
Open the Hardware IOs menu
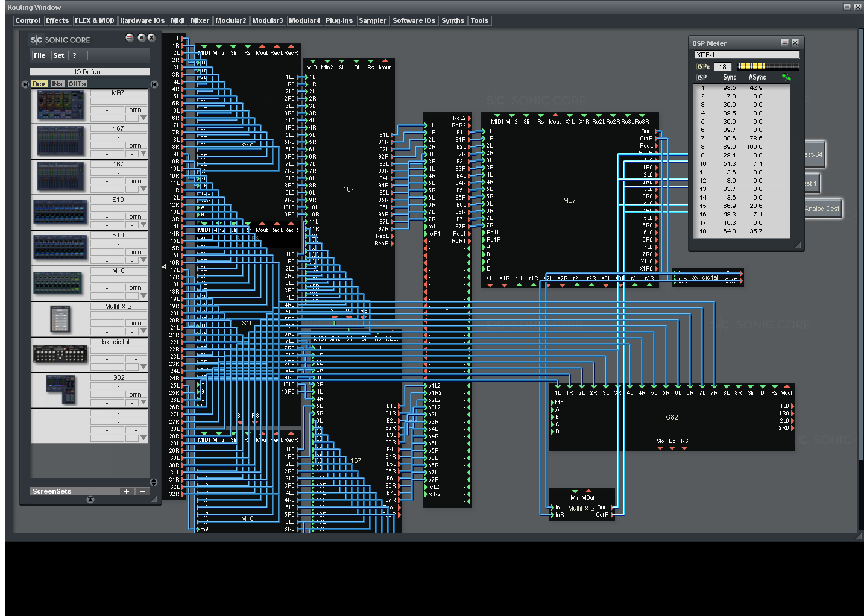(142, 20)
